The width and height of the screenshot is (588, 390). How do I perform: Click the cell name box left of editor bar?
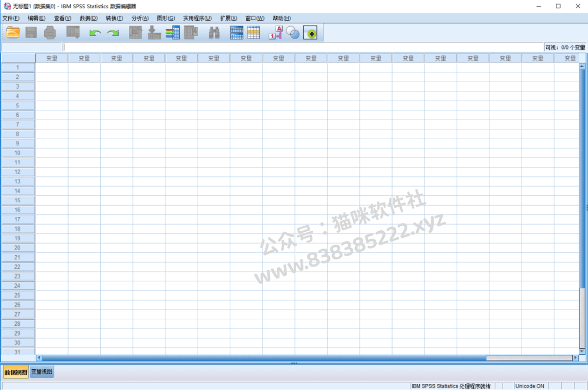click(x=32, y=47)
